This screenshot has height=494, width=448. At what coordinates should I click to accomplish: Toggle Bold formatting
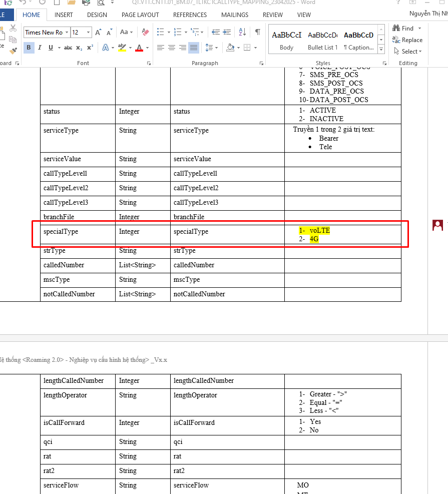29,48
